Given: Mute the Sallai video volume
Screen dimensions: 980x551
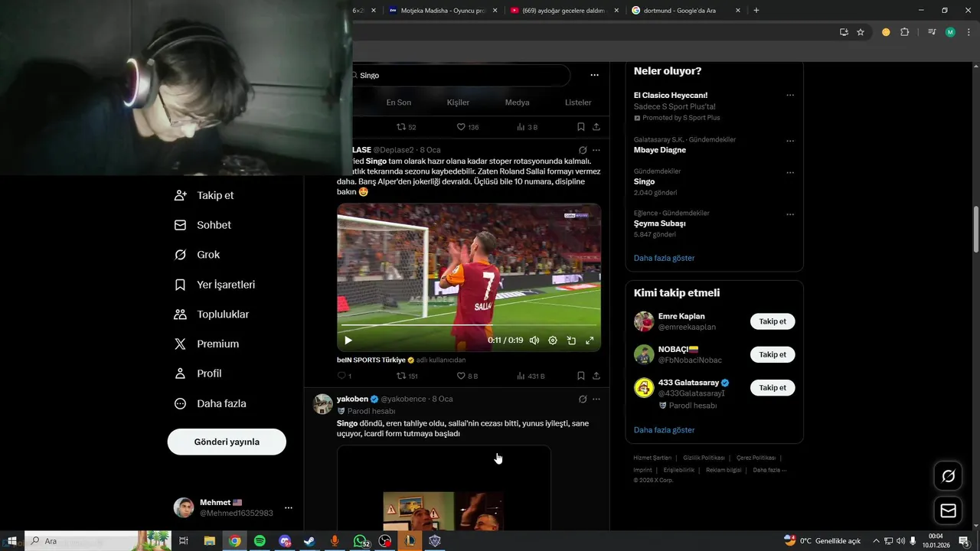Looking at the screenshot, I should pos(534,341).
